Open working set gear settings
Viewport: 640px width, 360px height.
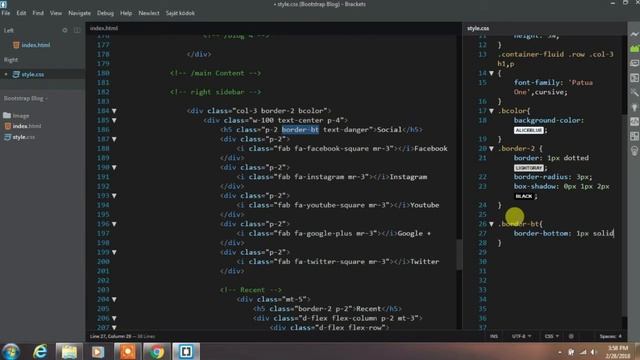[x=65, y=30]
